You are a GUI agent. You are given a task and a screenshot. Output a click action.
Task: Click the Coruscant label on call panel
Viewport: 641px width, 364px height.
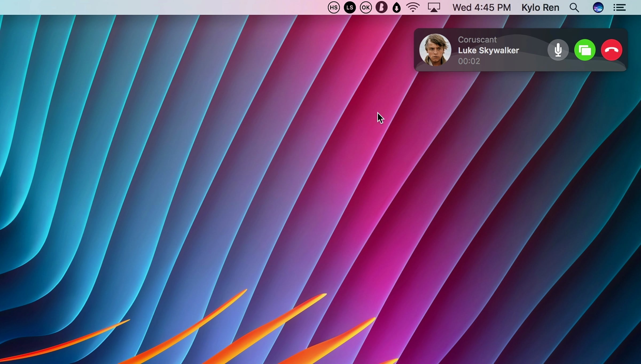(477, 40)
